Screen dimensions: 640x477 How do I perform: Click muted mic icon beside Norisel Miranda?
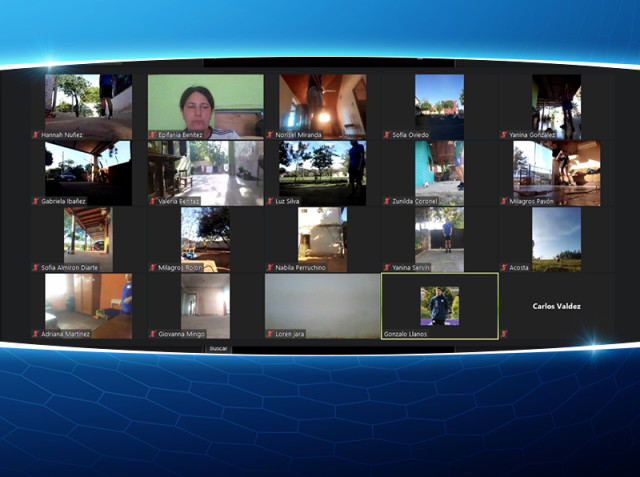270,135
